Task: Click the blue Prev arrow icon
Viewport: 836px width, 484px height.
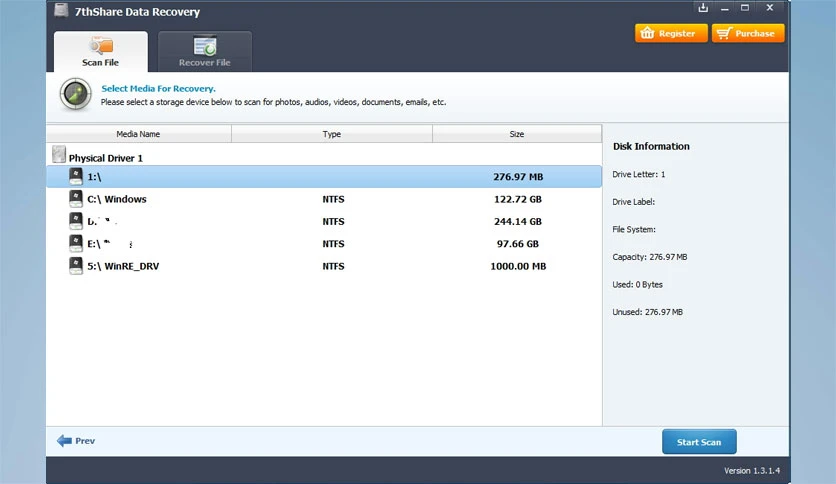Action: (64, 441)
